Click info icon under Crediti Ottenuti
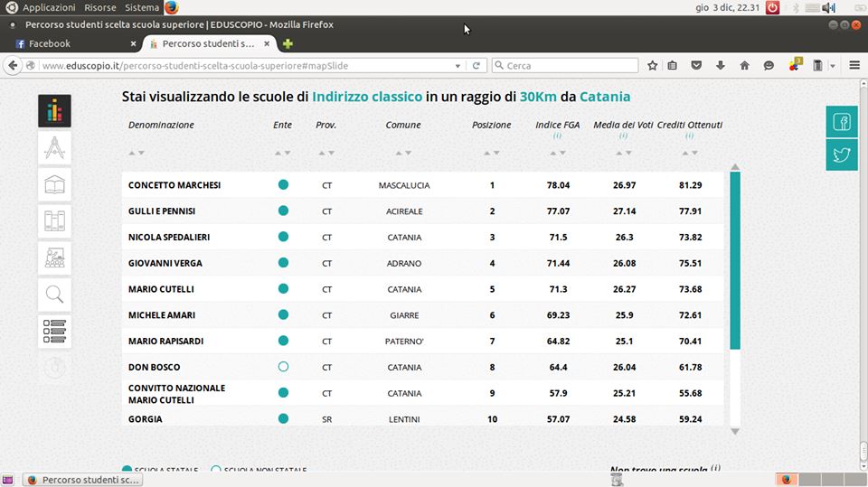The width and height of the screenshot is (868, 487). pyautogui.click(x=689, y=136)
